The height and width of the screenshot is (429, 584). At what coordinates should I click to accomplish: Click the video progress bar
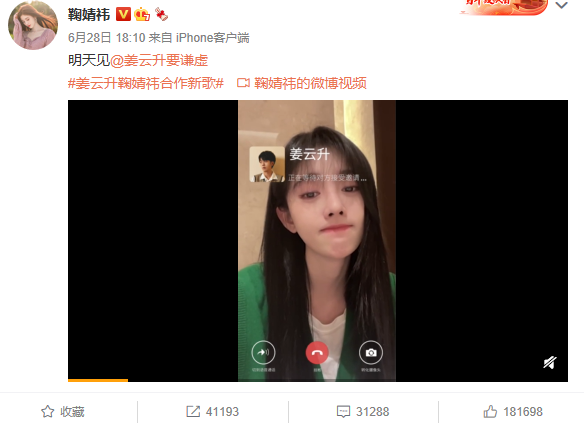click(318, 380)
